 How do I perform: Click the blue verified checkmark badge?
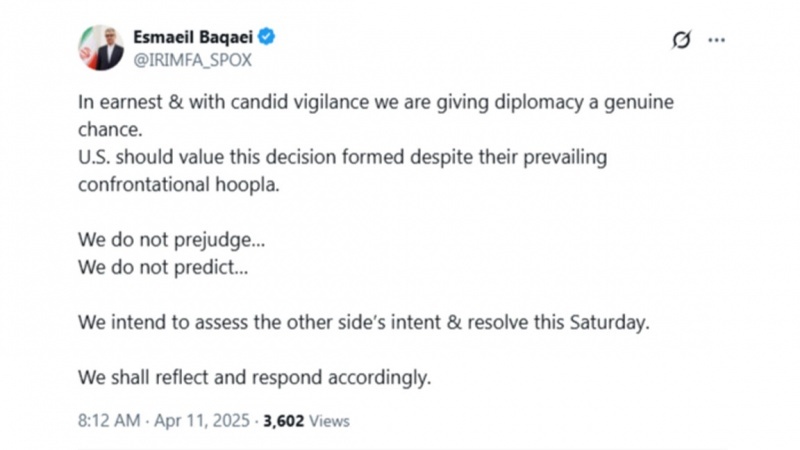pos(266,37)
